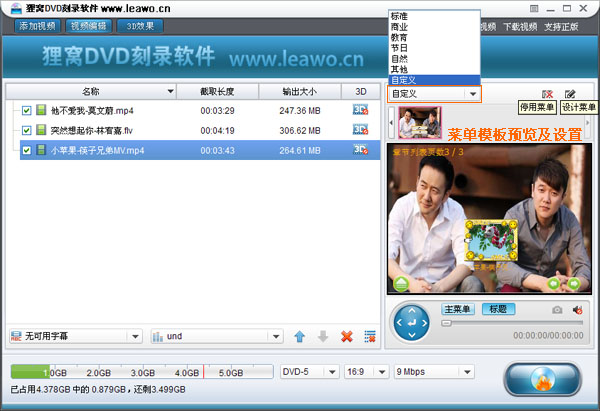This screenshot has width=600, height=411.
Task: Open the 16:9 aspect ratio dropdown
Action: pyautogui.click(x=366, y=372)
